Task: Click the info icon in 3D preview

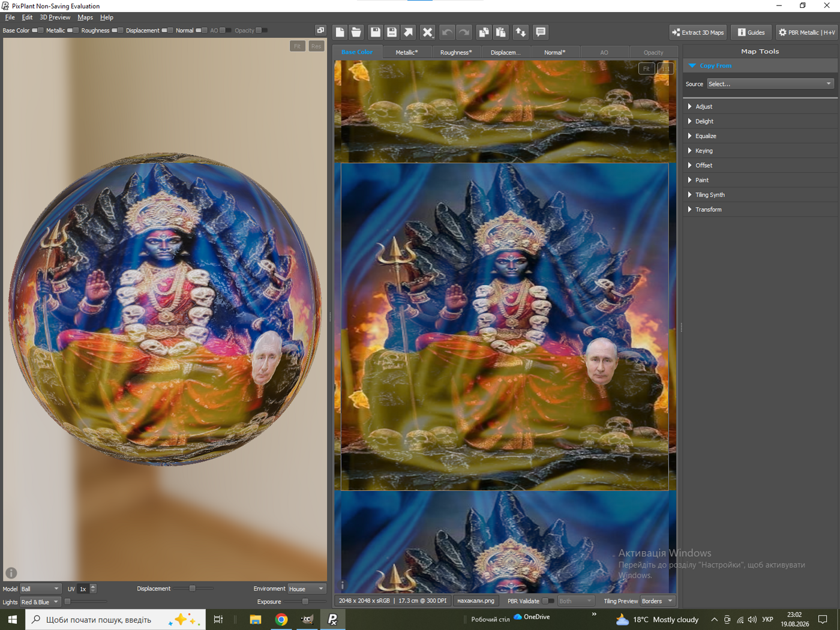Action: (x=11, y=573)
